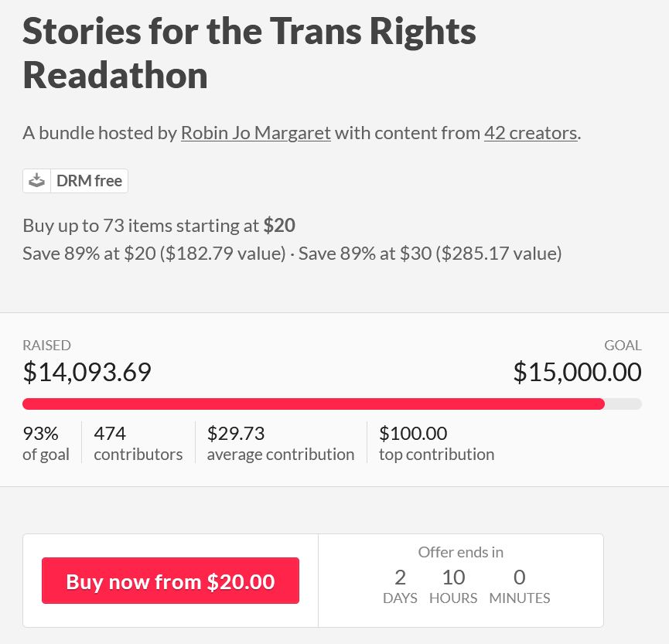Click the 93% of goal statistic
669x644 pixels.
pyautogui.click(x=46, y=442)
